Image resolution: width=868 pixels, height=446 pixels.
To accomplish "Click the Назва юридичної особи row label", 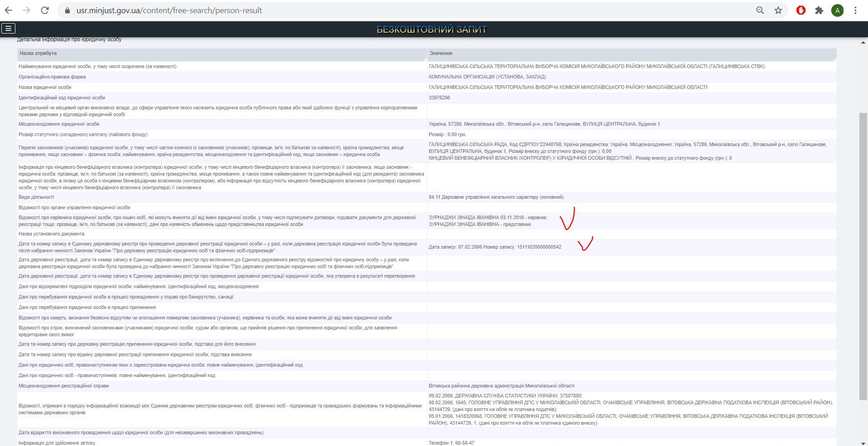I will (45, 87).
